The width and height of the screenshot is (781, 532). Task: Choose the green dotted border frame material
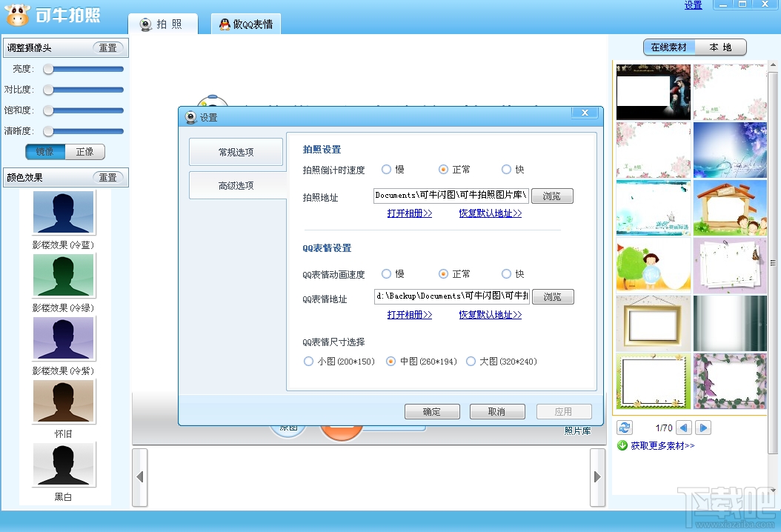[653, 381]
